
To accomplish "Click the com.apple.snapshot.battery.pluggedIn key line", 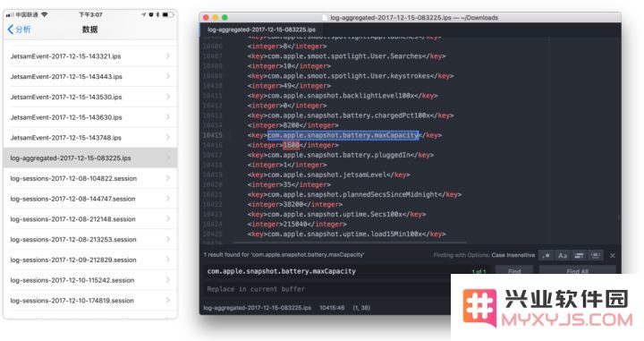I will [341, 155].
